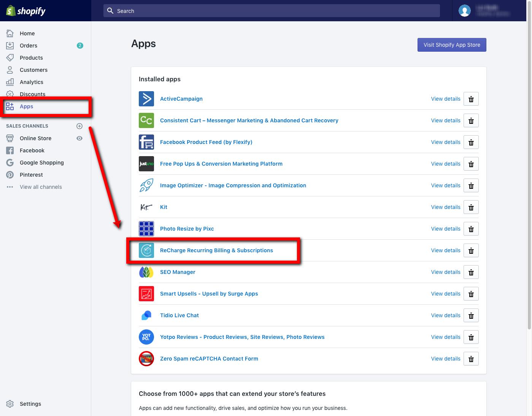This screenshot has height=416, width=532.
Task: Toggle the Online Store eye icon
Action: pyautogui.click(x=79, y=138)
